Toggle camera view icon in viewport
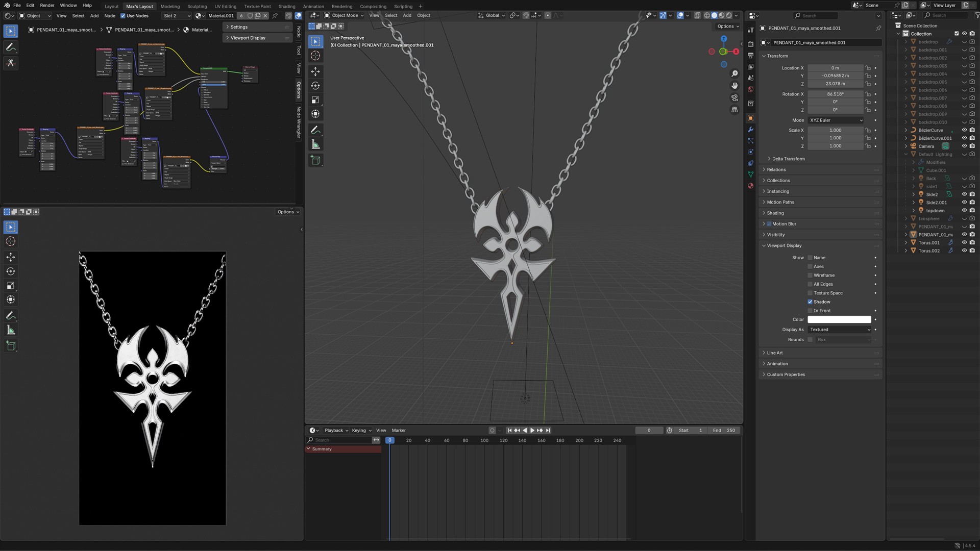980x551 pixels. (734, 97)
